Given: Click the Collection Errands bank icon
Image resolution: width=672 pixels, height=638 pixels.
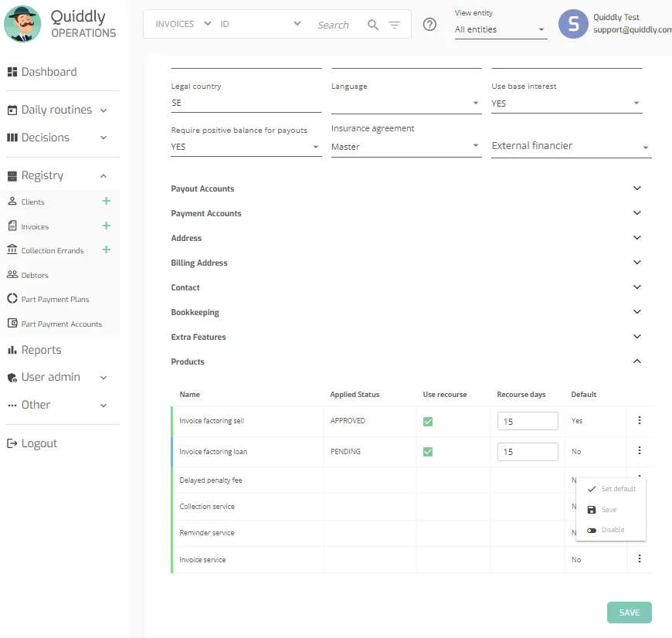Looking at the screenshot, I should (x=12, y=249).
